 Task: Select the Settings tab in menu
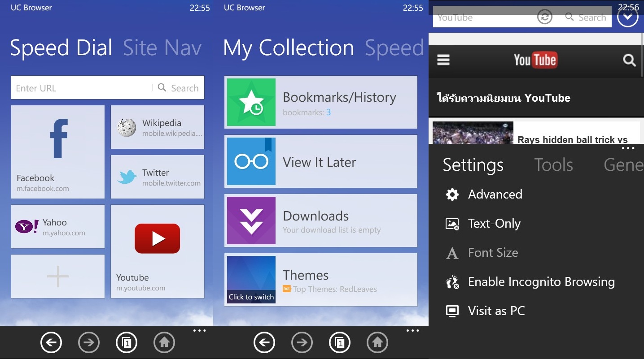[473, 165]
